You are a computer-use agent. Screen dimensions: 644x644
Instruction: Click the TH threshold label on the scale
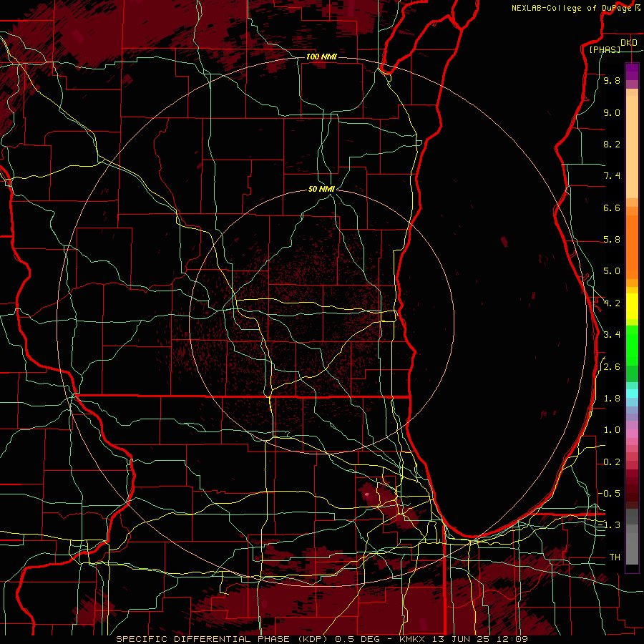(615, 557)
